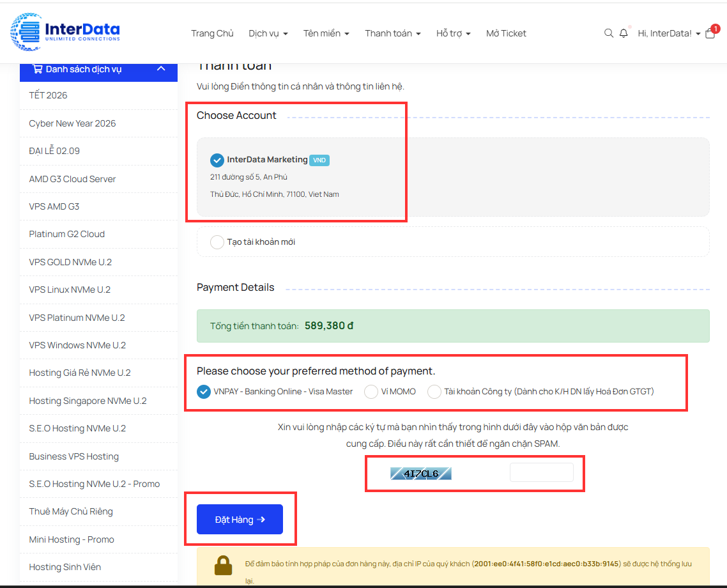Open the Hi, InterData! account dropdown
The image size is (727, 588).
pyautogui.click(x=669, y=33)
